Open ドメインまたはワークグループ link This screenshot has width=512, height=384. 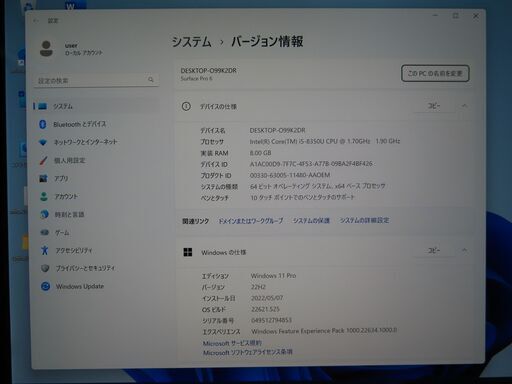(x=250, y=221)
